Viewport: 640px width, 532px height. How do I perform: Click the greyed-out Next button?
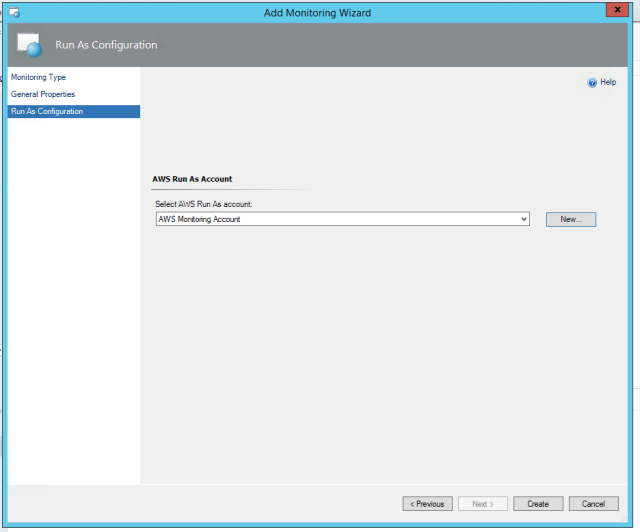[x=483, y=503]
